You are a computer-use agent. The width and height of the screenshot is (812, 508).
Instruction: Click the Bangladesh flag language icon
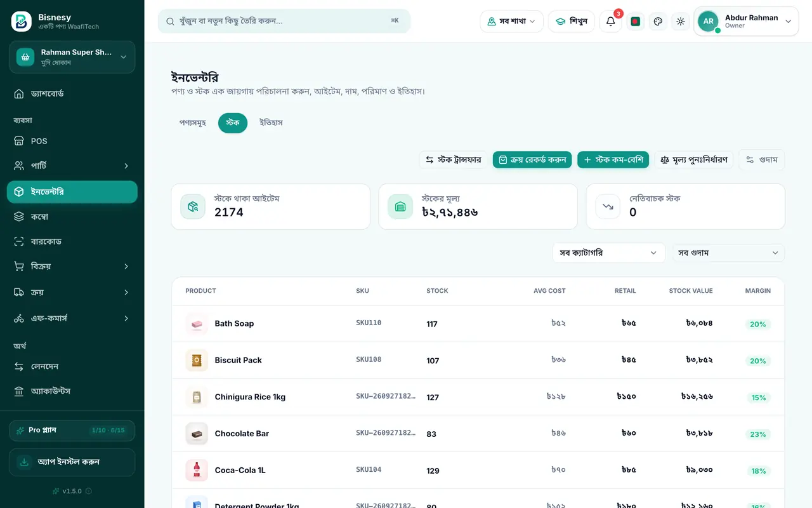pyautogui.click(x=636, y=22)
